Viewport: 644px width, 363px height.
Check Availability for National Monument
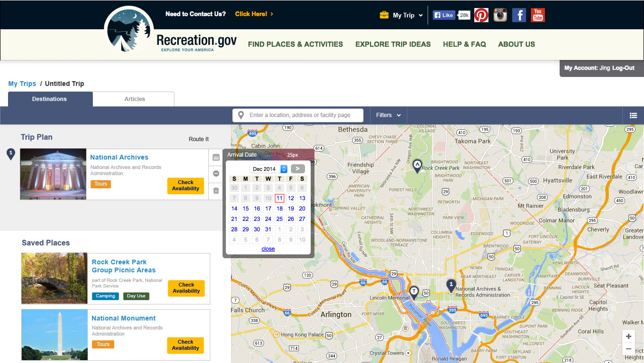pyautogui.click(x=186, y=345)
